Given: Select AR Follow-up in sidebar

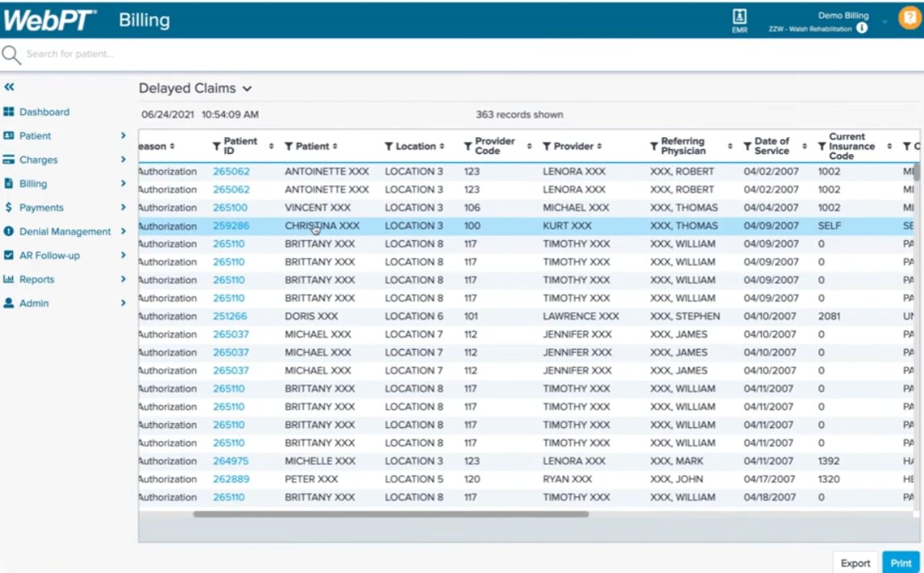Looking at the screenshot, I should 49,255.
